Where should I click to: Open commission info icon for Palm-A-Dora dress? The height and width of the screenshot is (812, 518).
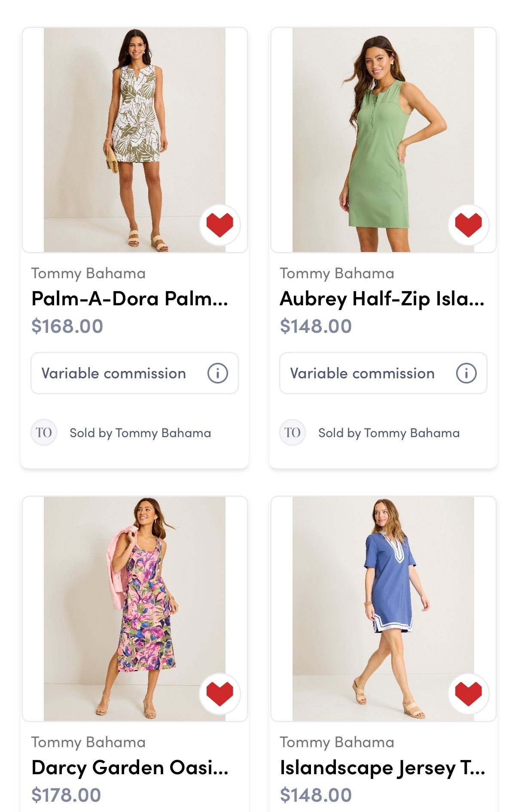[x=217, y=373]
